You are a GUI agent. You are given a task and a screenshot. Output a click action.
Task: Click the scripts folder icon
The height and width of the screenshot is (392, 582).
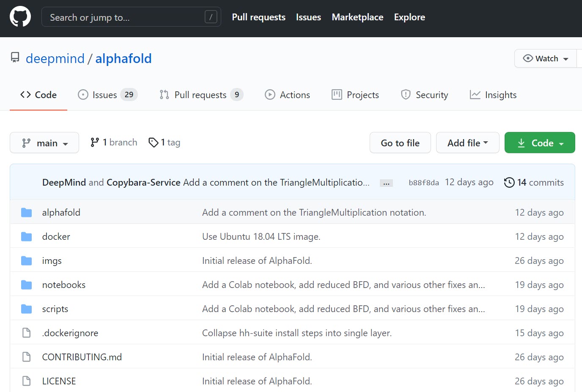point(27,309)
